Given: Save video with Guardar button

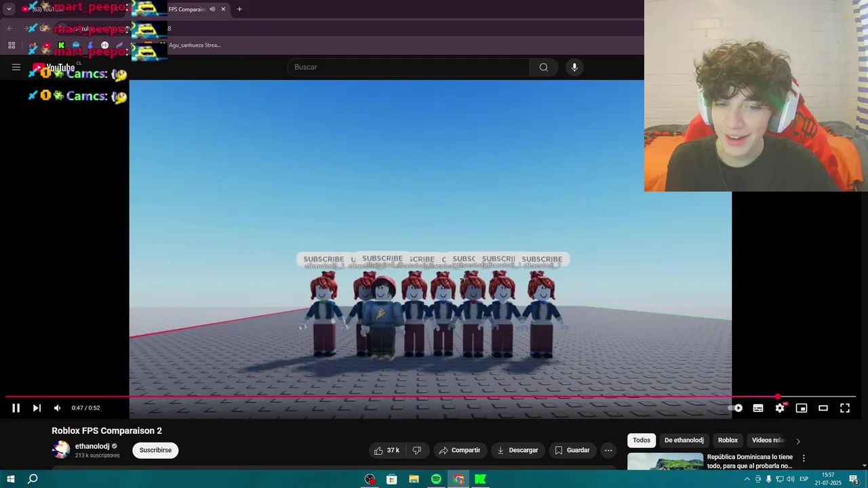Looking at the screenshot, I should coord(572,450).
